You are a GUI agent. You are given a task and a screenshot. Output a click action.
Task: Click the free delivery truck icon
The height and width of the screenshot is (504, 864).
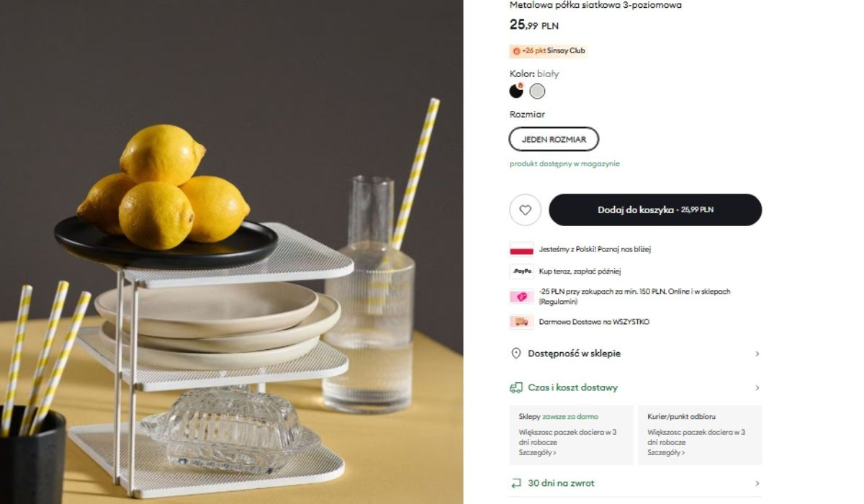coord(521,322)
